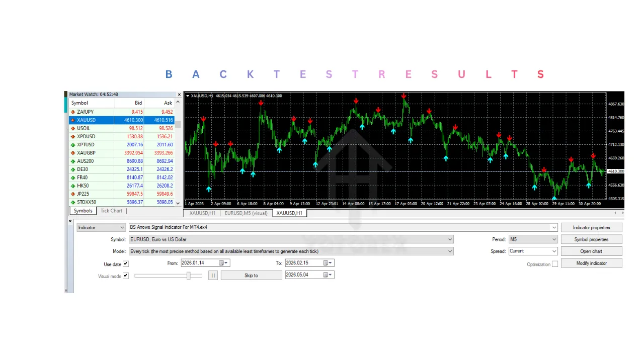644x362 pixels.
Task: Open the XAUUSD,H1 chart header triangle menu
Action: [x=188, y=96]
